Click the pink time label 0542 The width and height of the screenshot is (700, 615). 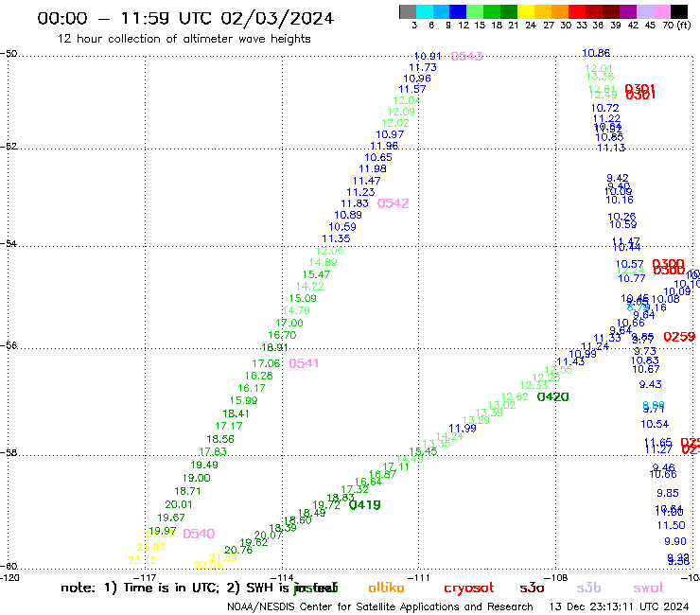click(393, 203)
